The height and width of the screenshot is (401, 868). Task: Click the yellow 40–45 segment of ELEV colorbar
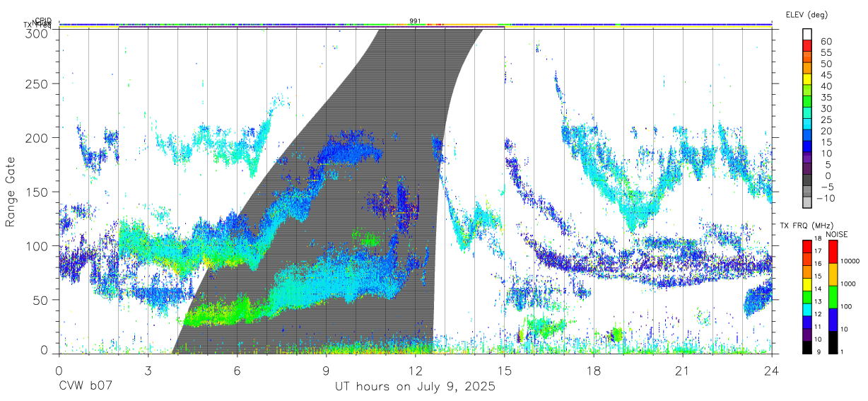807,81
